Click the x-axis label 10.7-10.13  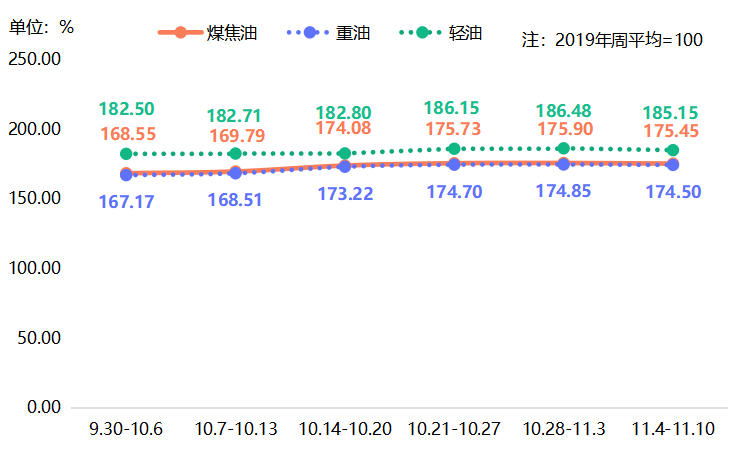point(235,429)
